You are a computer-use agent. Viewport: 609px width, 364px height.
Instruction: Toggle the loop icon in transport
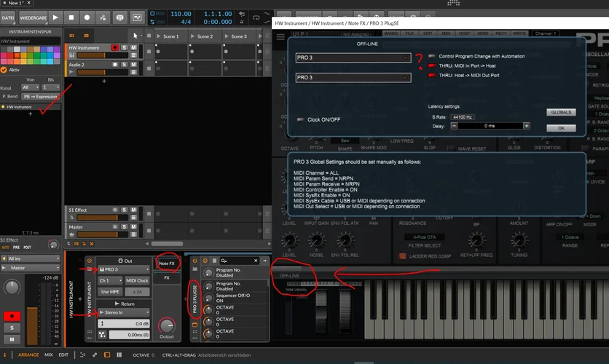coord(256,17)
